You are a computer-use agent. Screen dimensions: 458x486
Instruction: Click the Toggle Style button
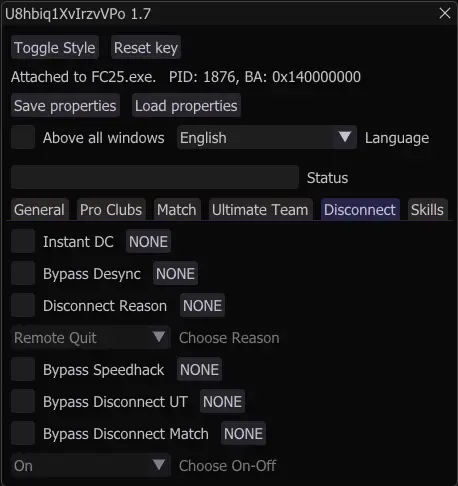point(55,47)
